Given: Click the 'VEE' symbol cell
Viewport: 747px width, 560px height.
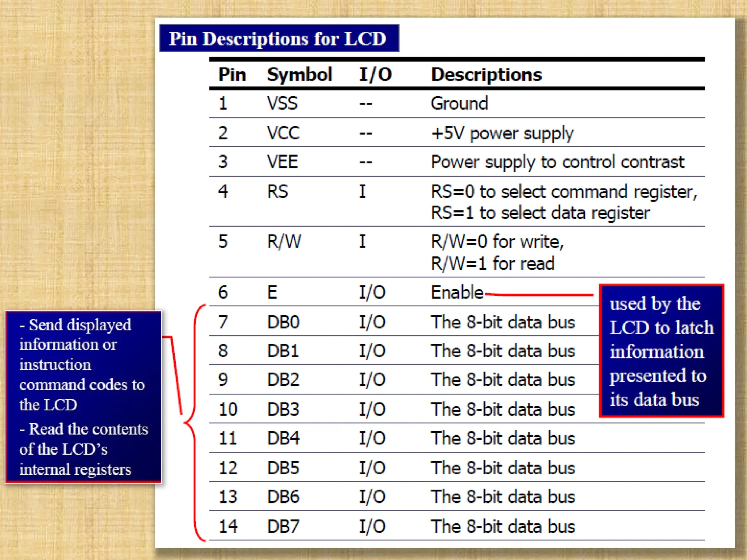Looking at the screenshot, I should pos(282,162).
